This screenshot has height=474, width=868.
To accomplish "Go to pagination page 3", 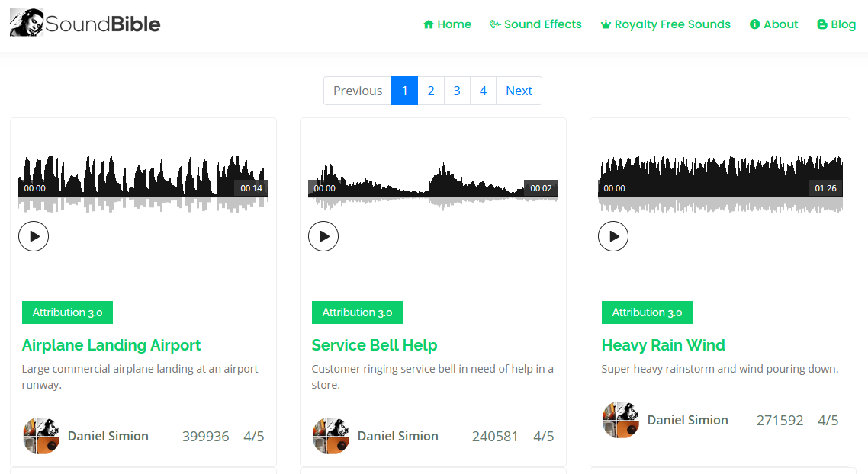I will pos(457,91).
